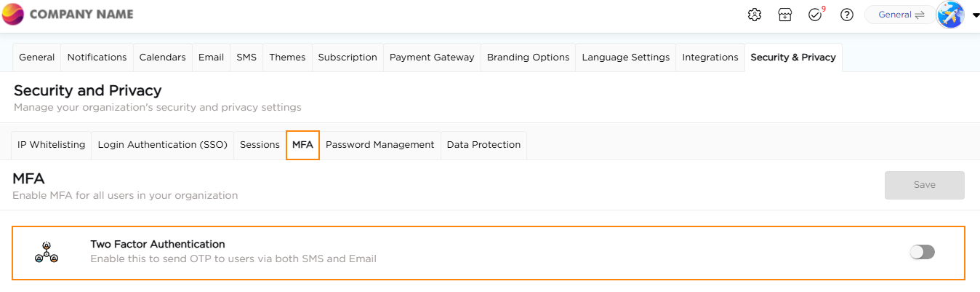Open the Login Authentication (SSO) sub-tab

click(x=163, y=145)
